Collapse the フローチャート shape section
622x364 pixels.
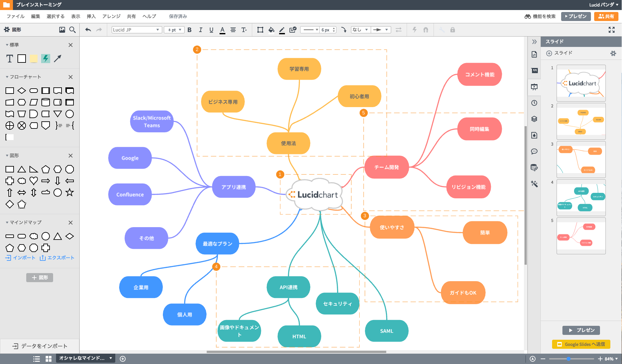7,77
